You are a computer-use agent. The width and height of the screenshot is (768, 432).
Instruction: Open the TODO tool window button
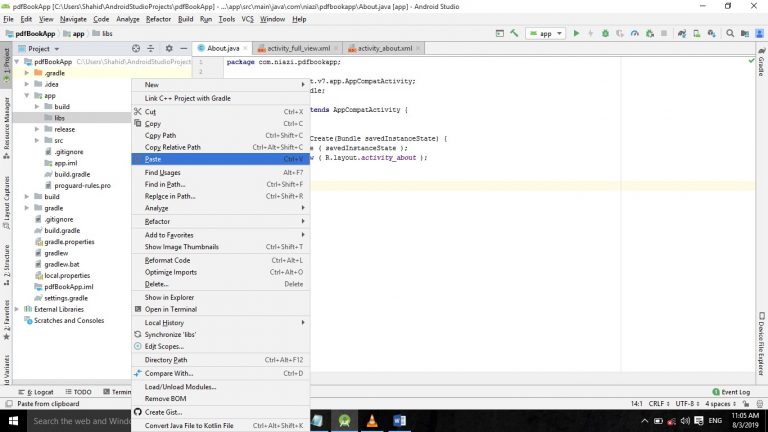pos(78,392)
